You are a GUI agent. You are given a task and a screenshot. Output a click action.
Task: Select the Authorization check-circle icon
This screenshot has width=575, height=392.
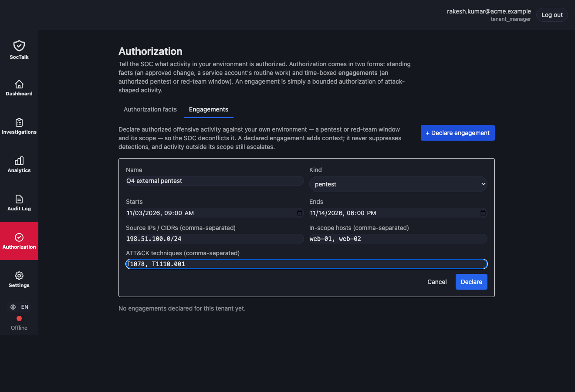[19, 237]
